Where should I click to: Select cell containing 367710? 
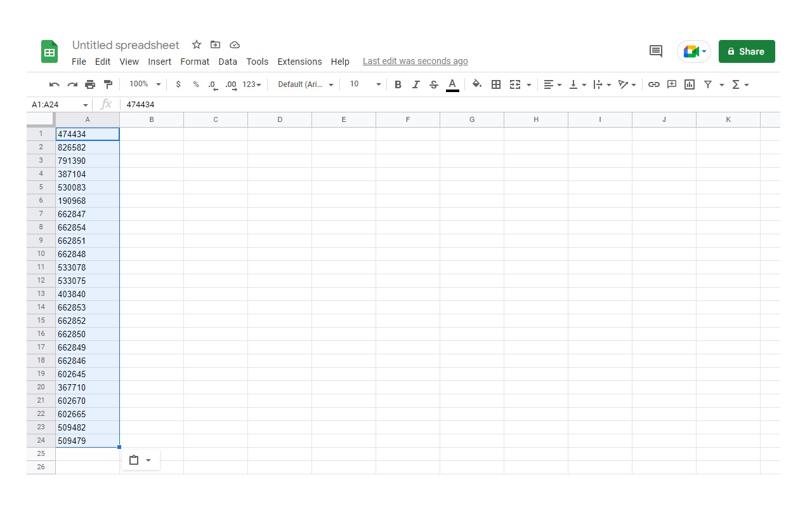(x=88, y=387)
